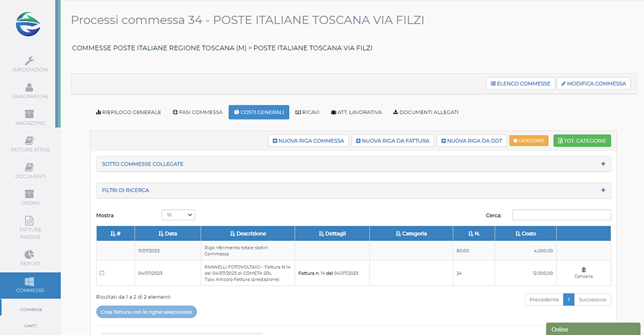Open Fatture Passive file icon in sidebar
The height and width of the screenshot is (335, 644).
tap(30, 221)
